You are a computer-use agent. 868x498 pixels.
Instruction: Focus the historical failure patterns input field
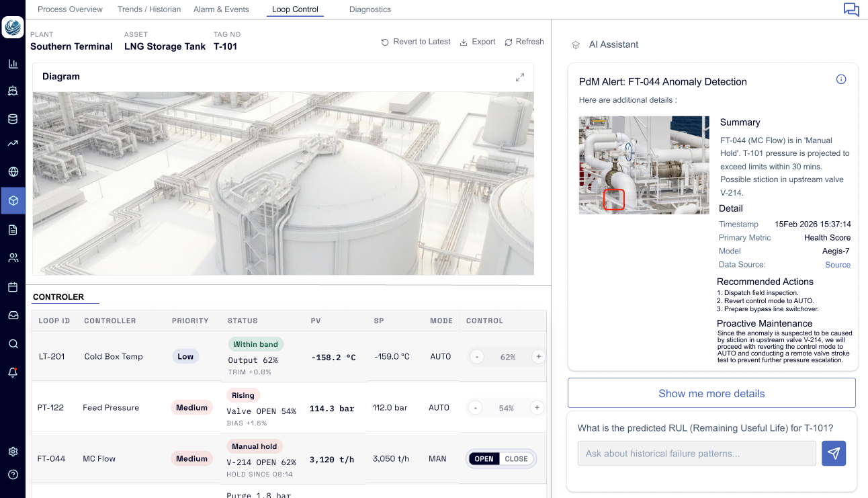[x=696, y=454]
